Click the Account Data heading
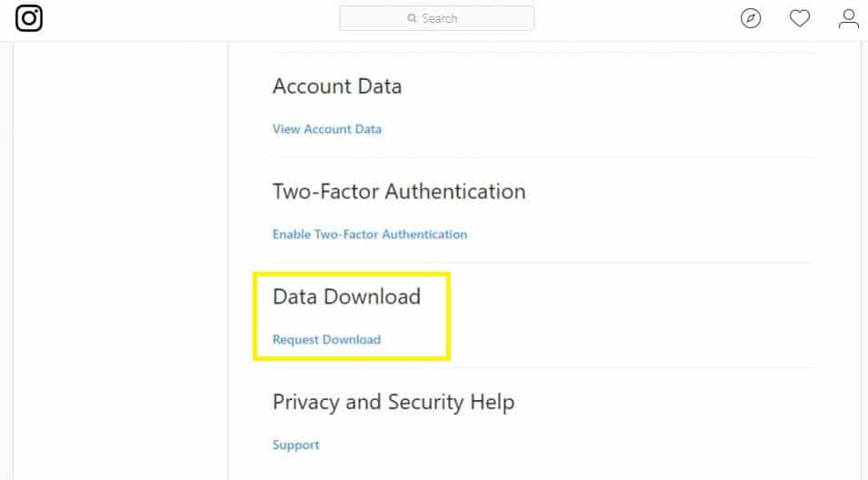This screenshot has width=868, height=480. 337,86
